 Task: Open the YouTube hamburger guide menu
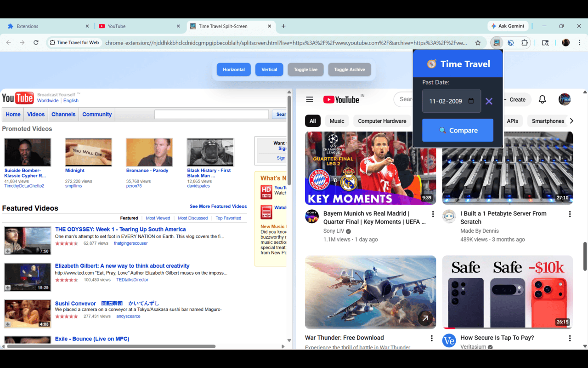click(x=310, y=99)
